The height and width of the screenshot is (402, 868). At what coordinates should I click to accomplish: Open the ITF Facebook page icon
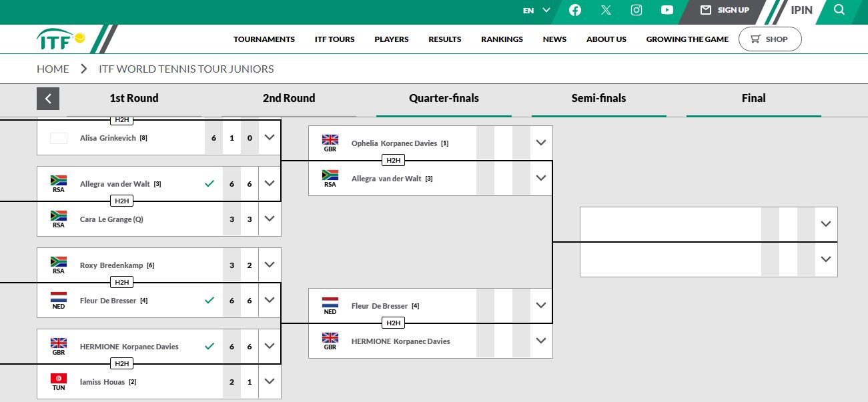[575, 10]
